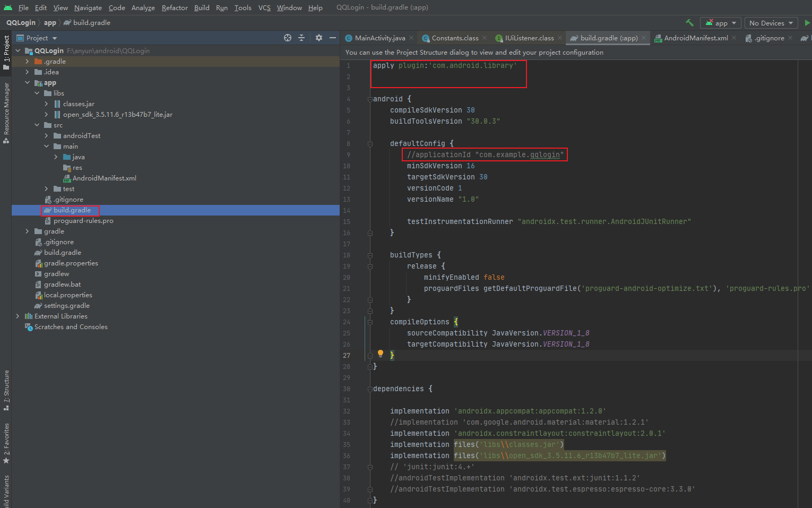The height and width of the screenshot is (508, 812).
Task: Click the intention lightbulb on line 27
Action: 380,354
